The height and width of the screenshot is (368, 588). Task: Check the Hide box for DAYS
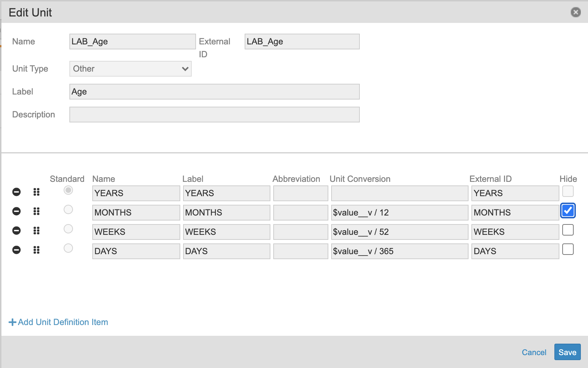pos(568,249)
